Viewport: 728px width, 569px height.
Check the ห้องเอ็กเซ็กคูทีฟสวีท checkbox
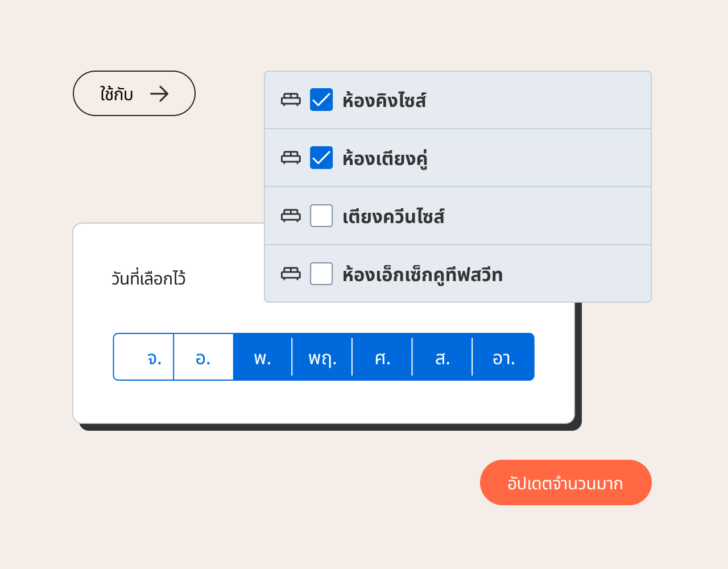pyautogui.click(x=321, y=274)
